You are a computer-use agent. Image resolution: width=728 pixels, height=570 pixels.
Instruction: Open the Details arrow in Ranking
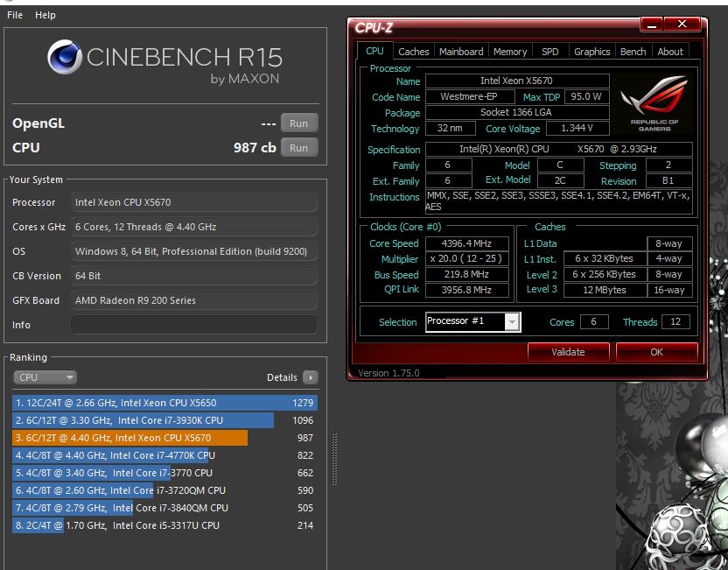310,377
